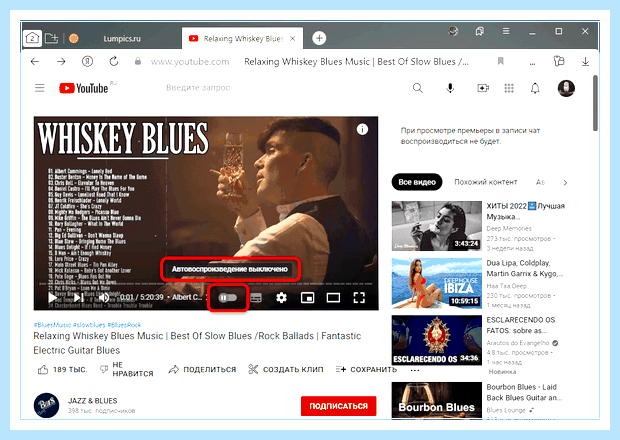The image size is (620, 440).
Task: Click 'Создать клип' button
Action: tap(286, 369)
